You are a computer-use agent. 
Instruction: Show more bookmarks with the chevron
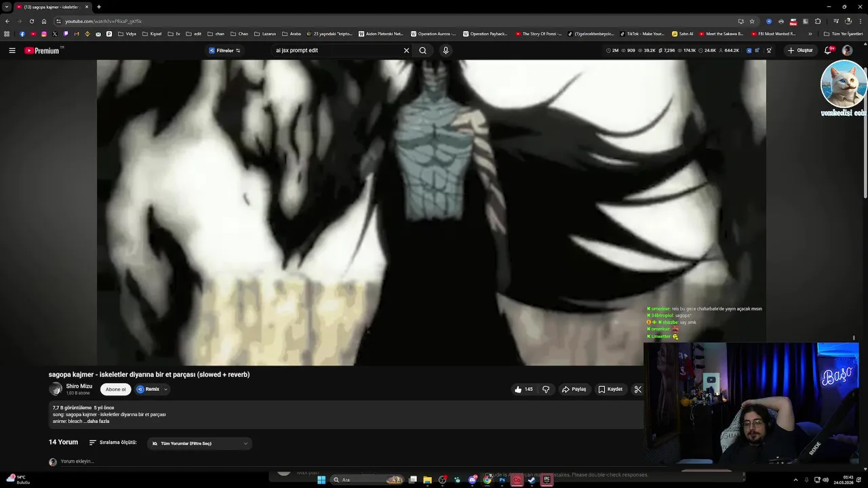tap(810, 34)
